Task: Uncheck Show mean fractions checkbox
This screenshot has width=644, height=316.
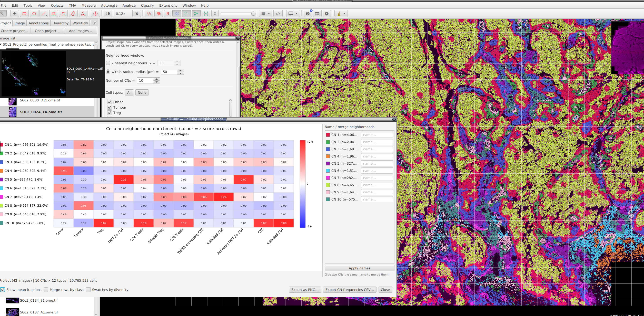Action: click(x=3, y=290)
